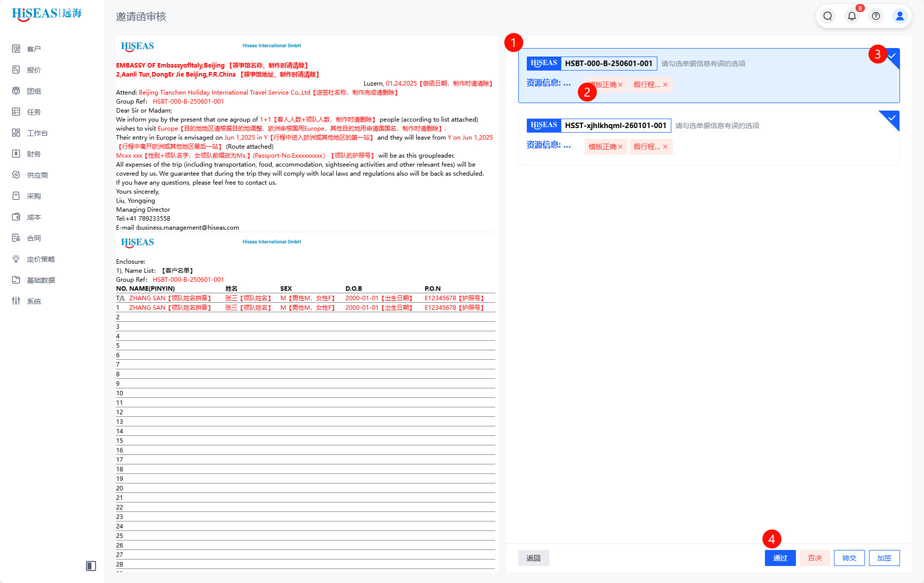The image size is (924, 583).
Task: Click the 转交 transfer button
Action: point(849,558)
